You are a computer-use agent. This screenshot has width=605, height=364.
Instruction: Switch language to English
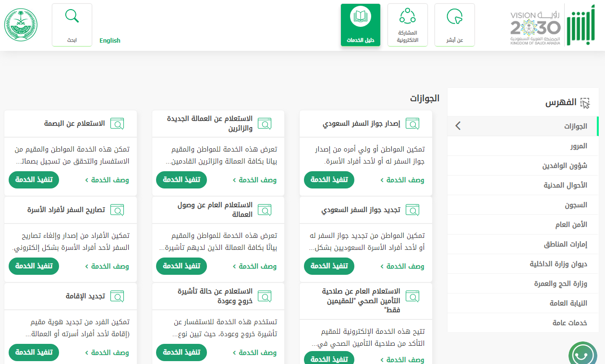click(110, 41)
